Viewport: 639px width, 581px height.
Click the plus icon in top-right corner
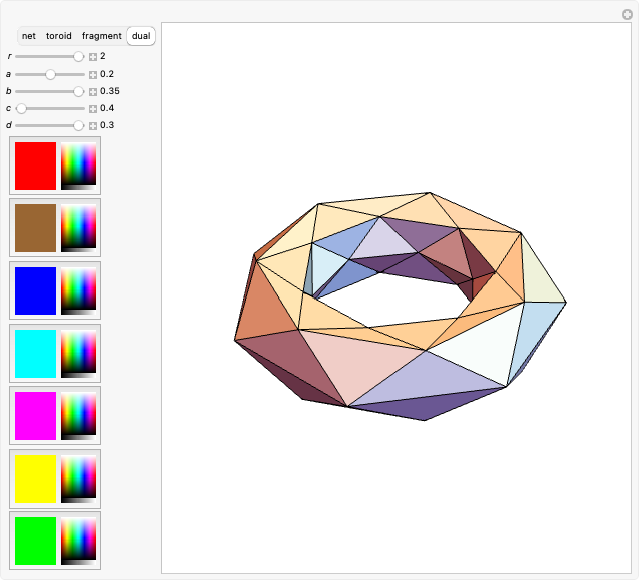pyautogui.click(x=627, y=13)
